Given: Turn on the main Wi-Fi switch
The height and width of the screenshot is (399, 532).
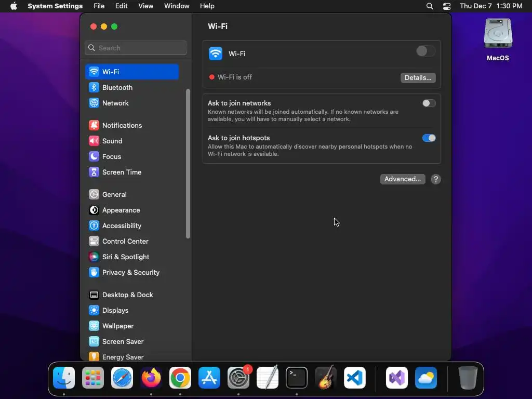Looking at the screenshot, I should [x=425, y=51].
